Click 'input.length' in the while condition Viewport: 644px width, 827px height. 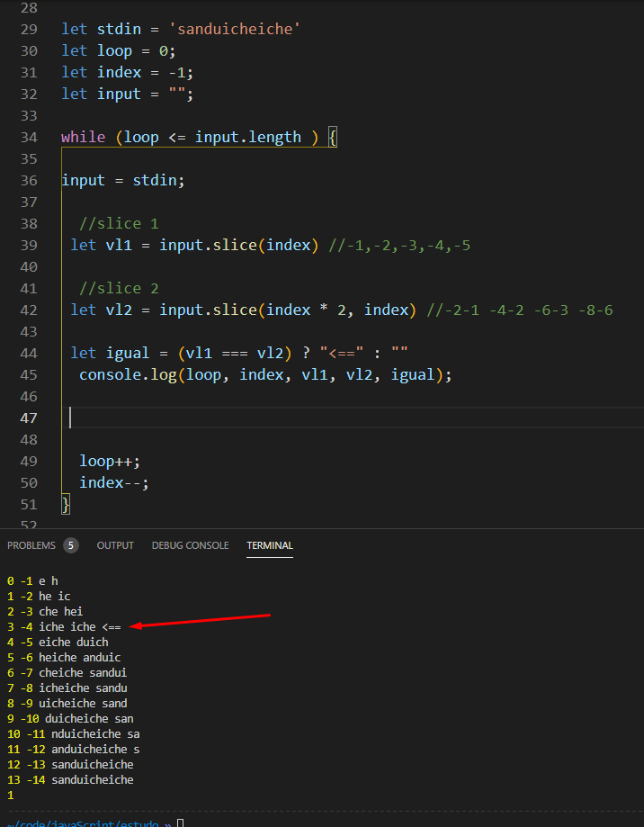click(248, 137)
